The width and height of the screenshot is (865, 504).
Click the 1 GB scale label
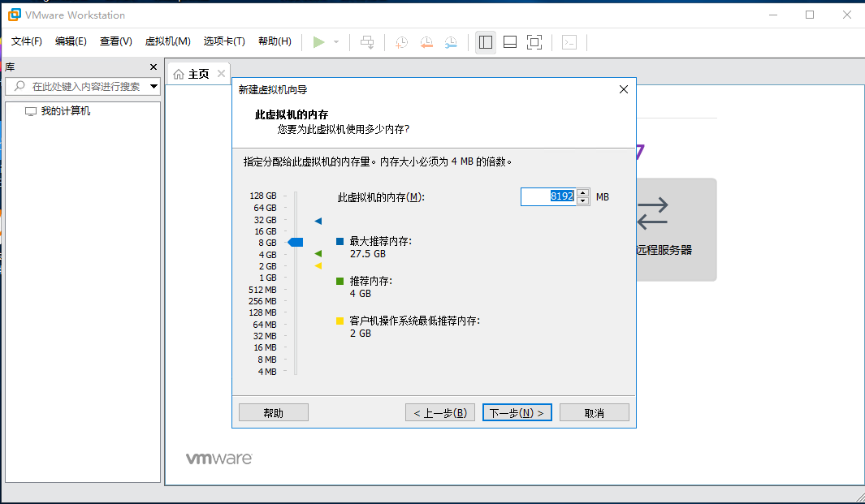[x=268, y=278]
